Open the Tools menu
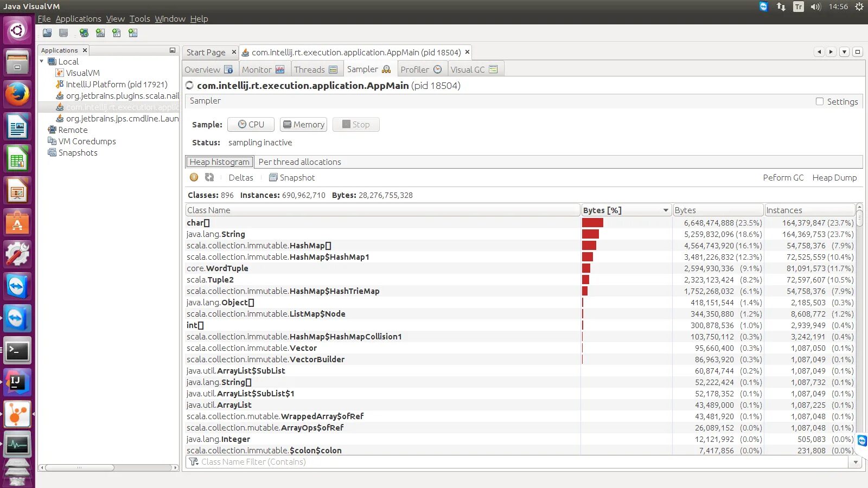868x488 pixels. click(139, 18)
